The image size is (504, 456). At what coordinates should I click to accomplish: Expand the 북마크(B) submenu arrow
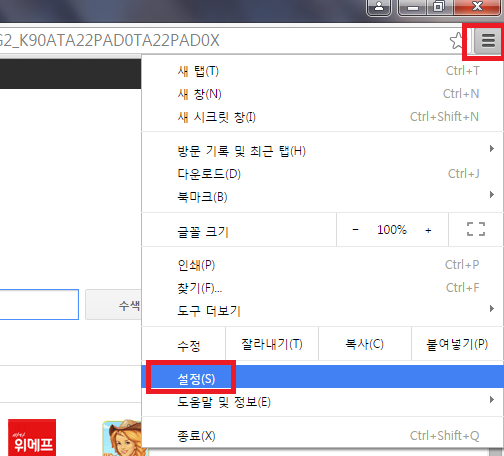click(x=492, y=195)
